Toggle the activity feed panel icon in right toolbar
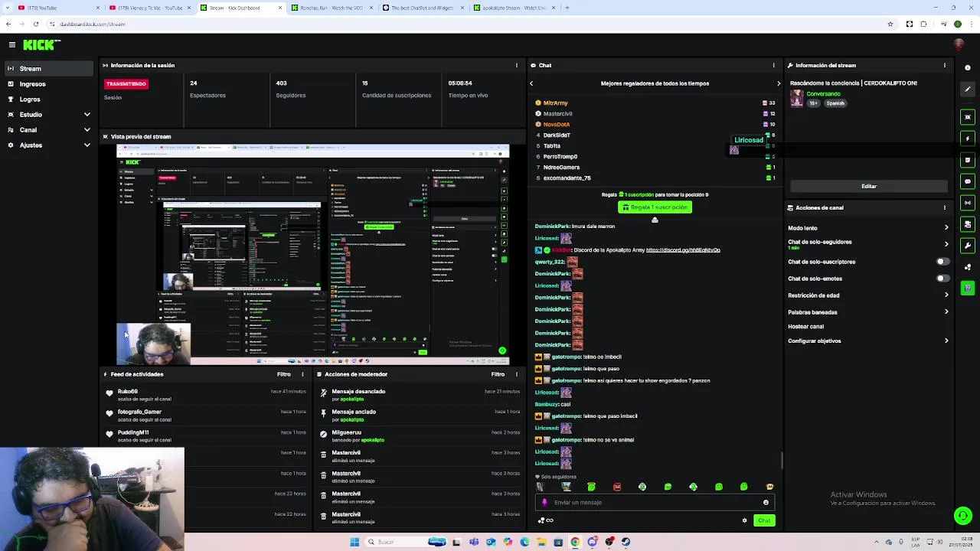The height and width of the screenshot is (551, 980). coord(968,160)
